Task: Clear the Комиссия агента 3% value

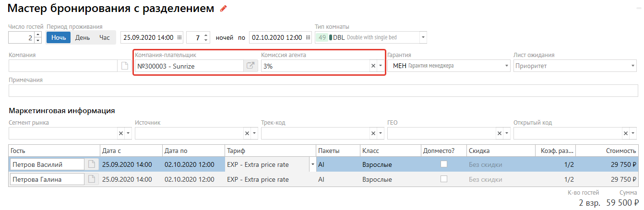Action: (x=373, y=66)
